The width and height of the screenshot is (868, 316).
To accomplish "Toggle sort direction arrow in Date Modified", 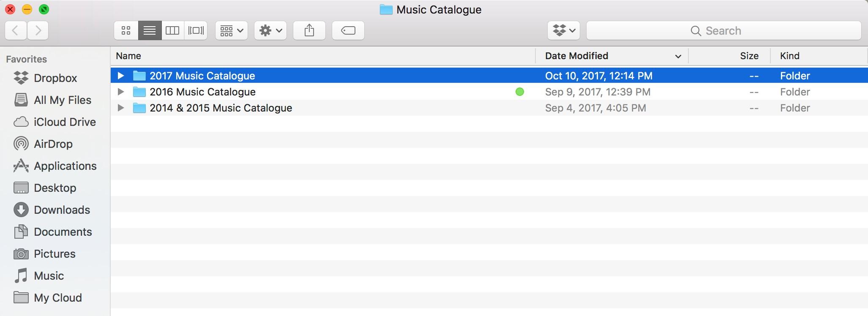I will pos(678,57).
